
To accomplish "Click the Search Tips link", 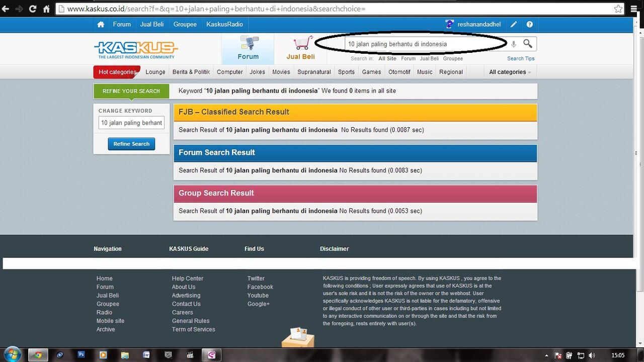I will [x=521, y=58].
